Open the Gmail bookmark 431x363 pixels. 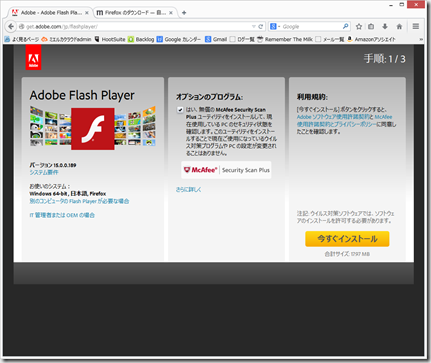[216, 39]
